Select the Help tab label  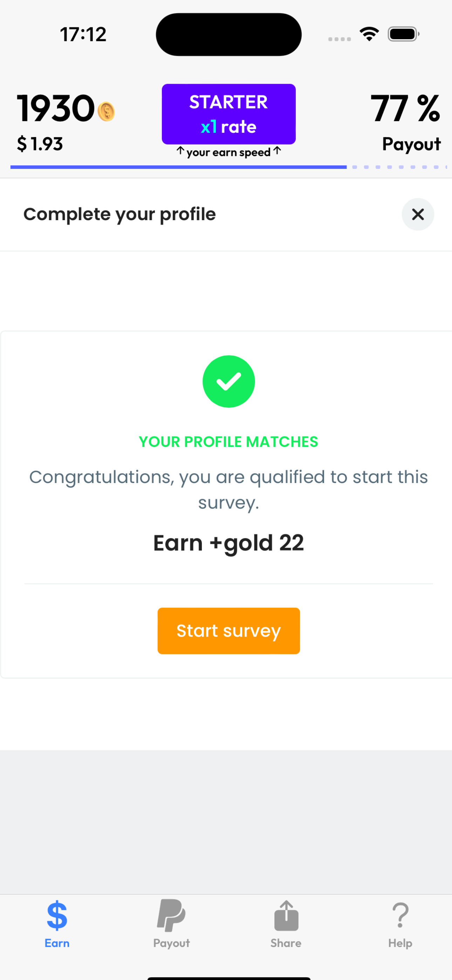[x=400, y=943]
